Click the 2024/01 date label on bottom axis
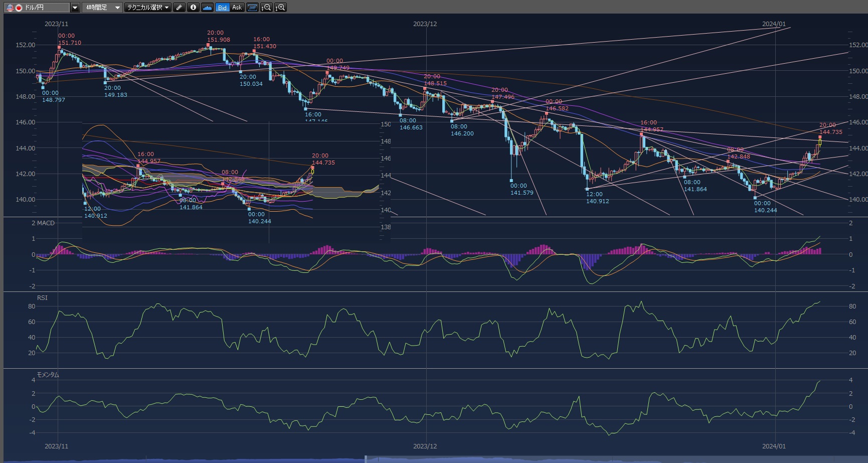The height and width of the screenshot is (463, 868). coord(774,446)
